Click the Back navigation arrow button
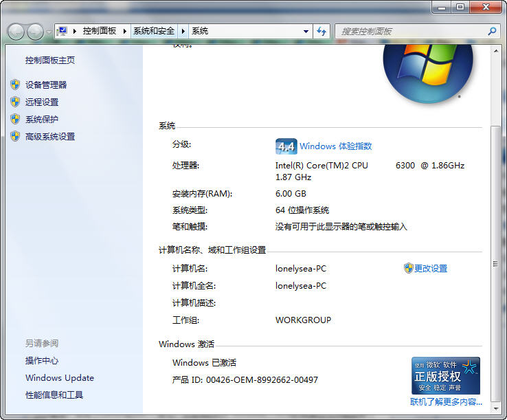Image resolution: width=507 pixels, height=420 pixels. pos(16,32)
